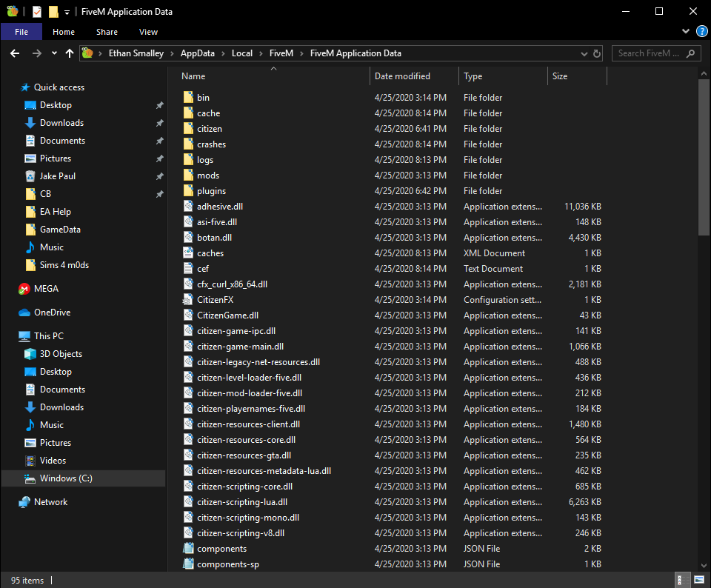Sort by the Size column header
This screenshot has height=588, width=711.
click(577, 76)
